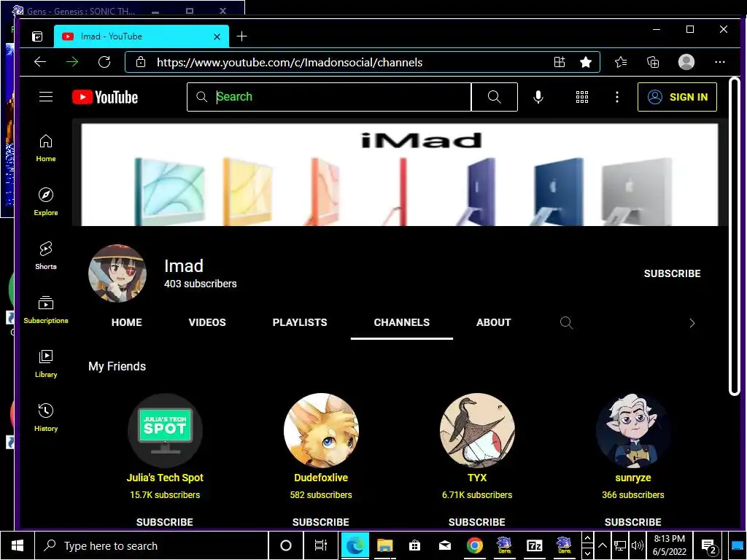Image resolution: width=747 pixels, height=560 pixels.
Task: Switch to the VIDEOS channel tab
Action: pyautogui.click(x=207, y=322)
